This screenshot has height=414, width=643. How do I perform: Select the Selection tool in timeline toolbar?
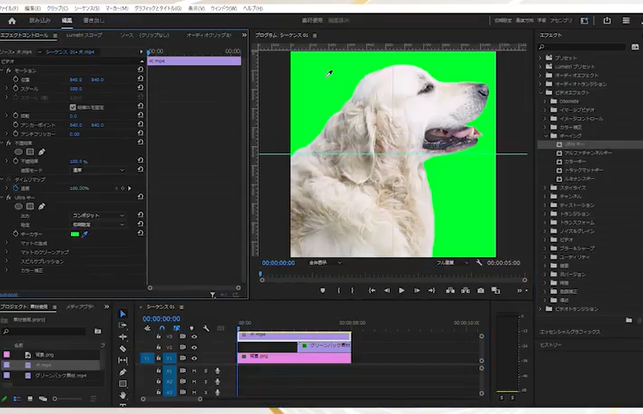[123, 314]
